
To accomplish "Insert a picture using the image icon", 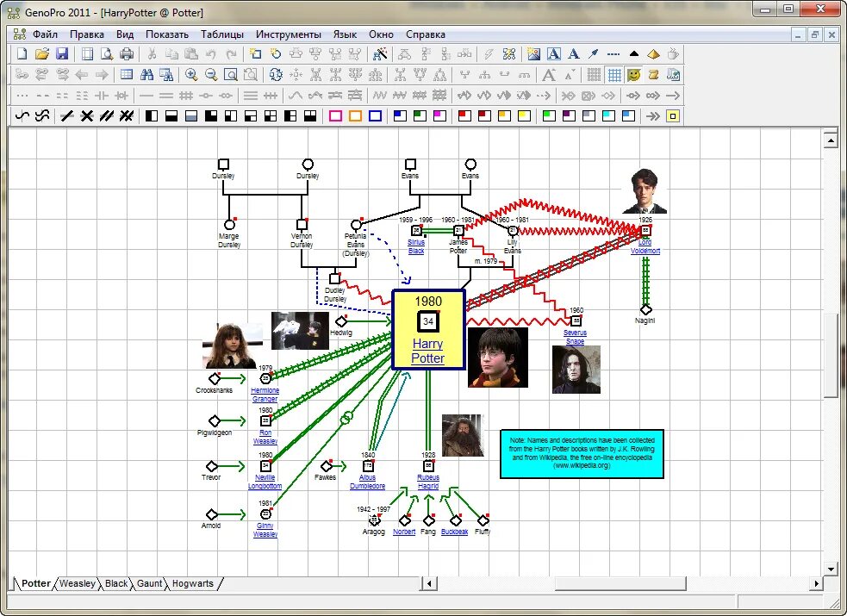I will tap(533, 54).
